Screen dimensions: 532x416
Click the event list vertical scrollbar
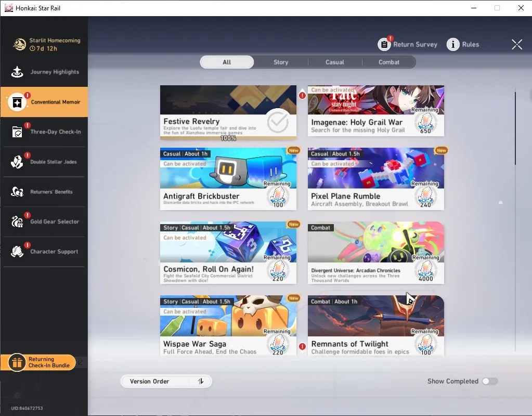515,128
